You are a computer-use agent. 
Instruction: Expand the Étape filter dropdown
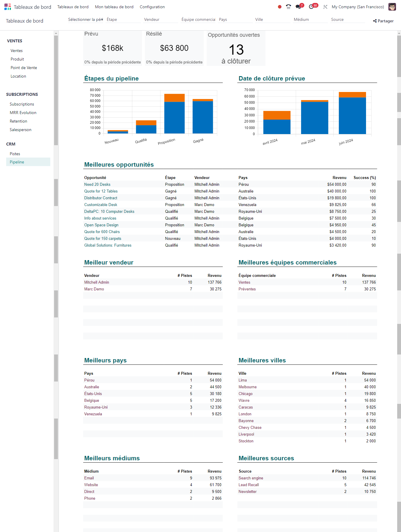pos(123,19)
